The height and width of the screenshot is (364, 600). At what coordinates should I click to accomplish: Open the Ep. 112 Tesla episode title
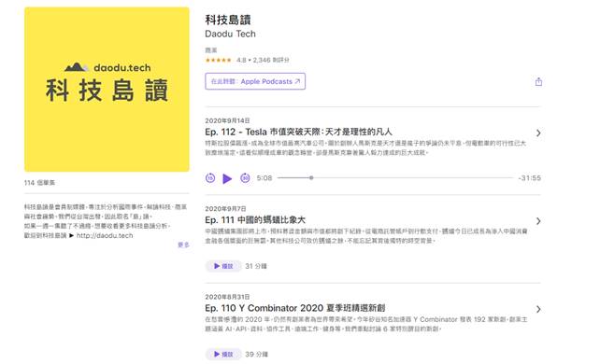tap(298, 133)
